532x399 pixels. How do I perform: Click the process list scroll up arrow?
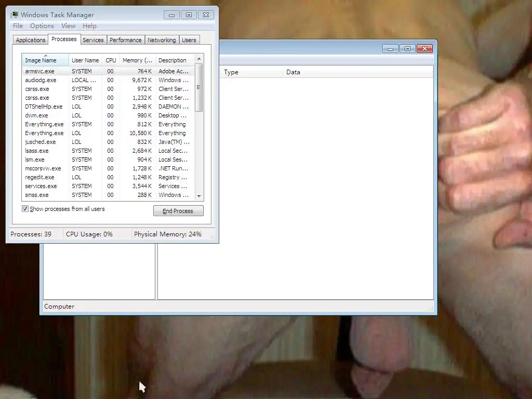pyautogui.click(x=199, y=59)
